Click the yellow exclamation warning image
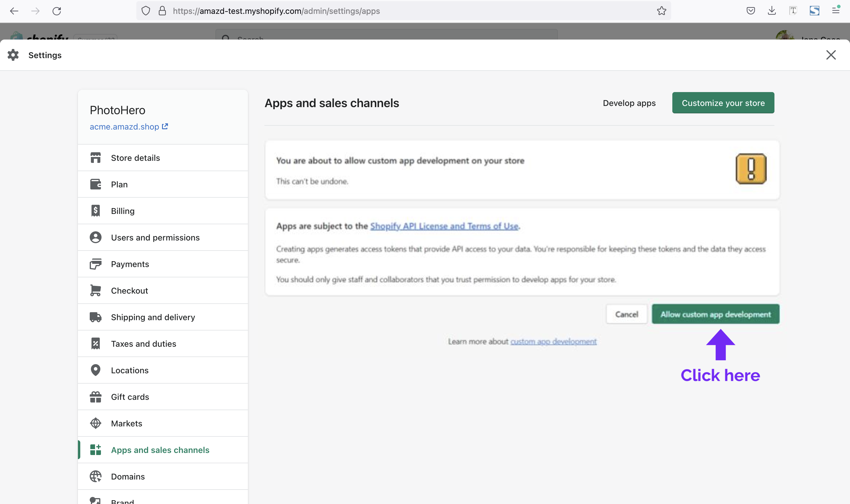The image size is (850, 504). pos(751,169)
